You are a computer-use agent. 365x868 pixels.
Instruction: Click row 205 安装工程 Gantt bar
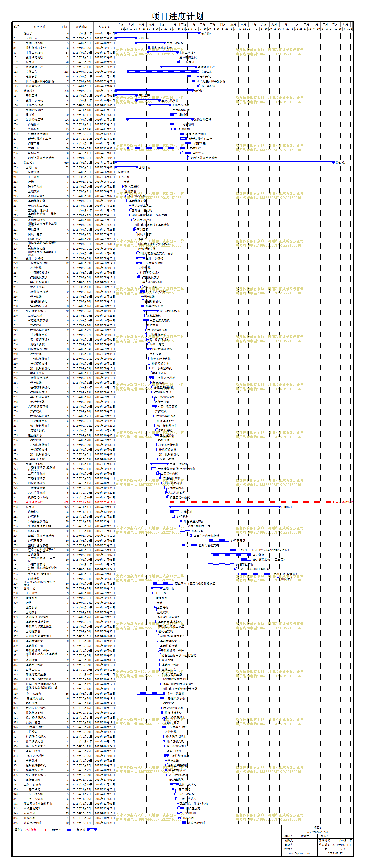[x=157, y=148]
